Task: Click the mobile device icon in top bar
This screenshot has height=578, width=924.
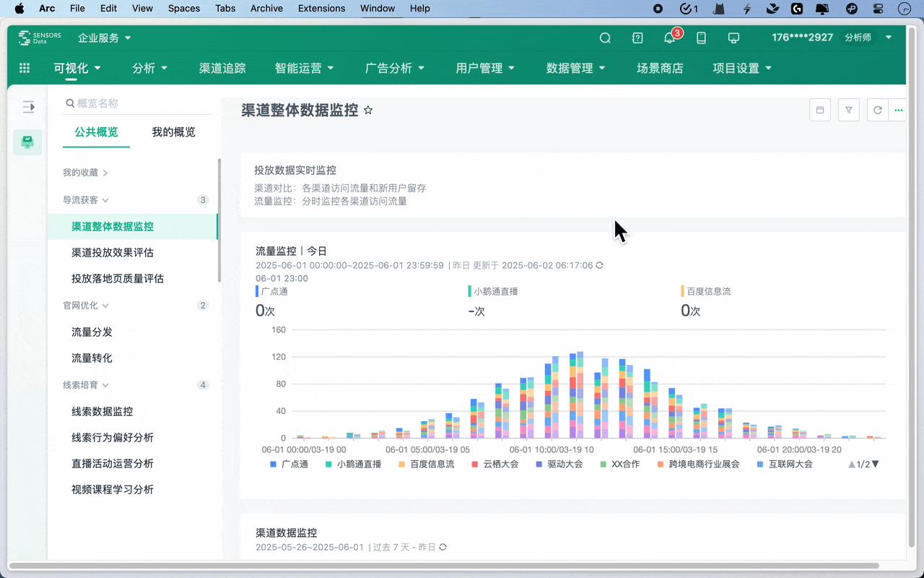Action: coord(701,38)
